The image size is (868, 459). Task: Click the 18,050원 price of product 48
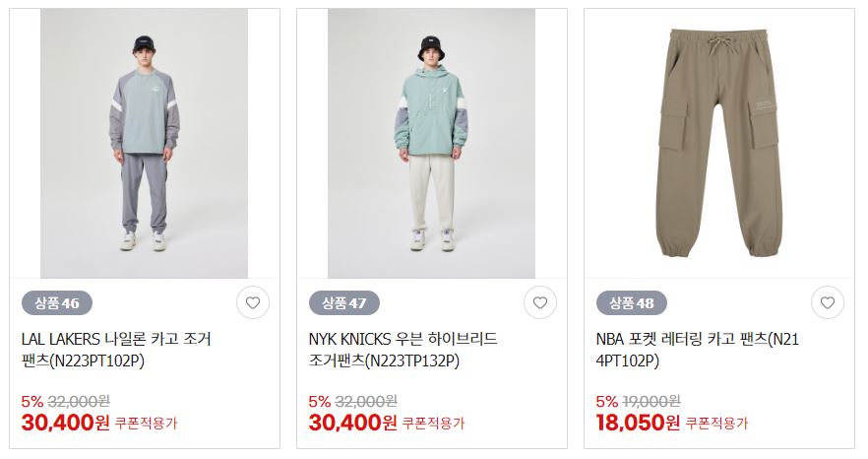pos(638,423)
